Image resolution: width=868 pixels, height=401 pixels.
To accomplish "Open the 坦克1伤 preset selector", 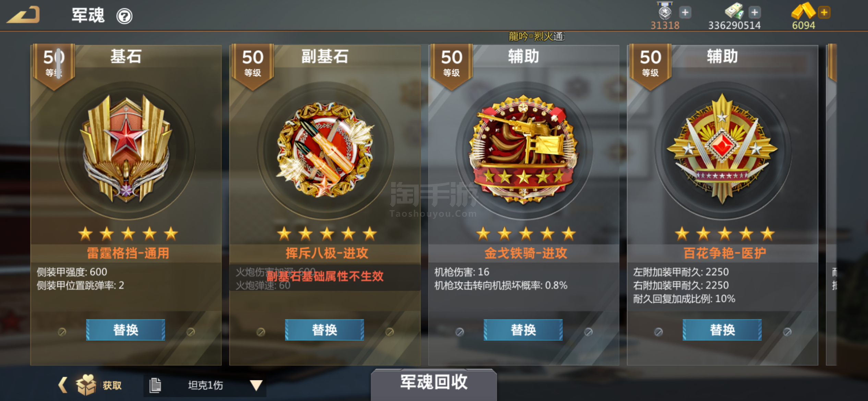I will point(205,385).
